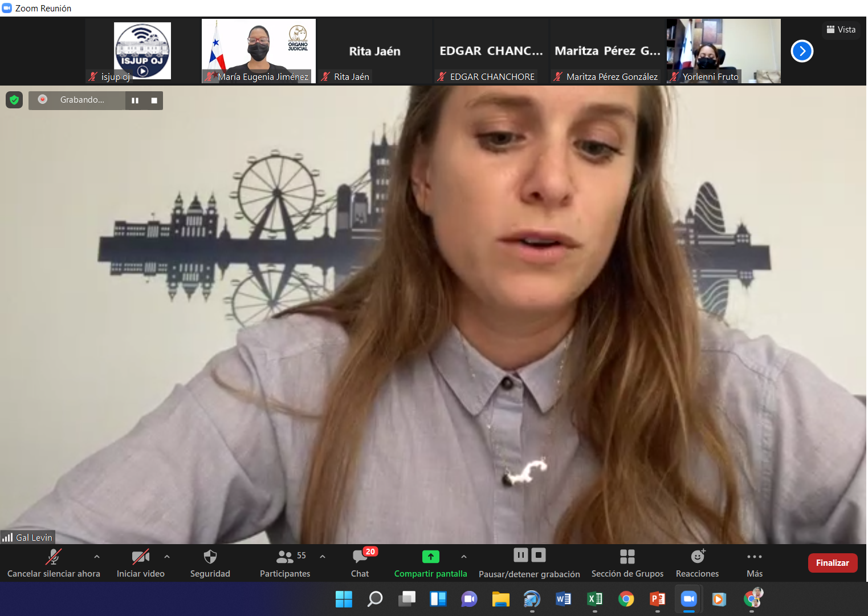Click the Gal Levin name label

click(34, 537)
